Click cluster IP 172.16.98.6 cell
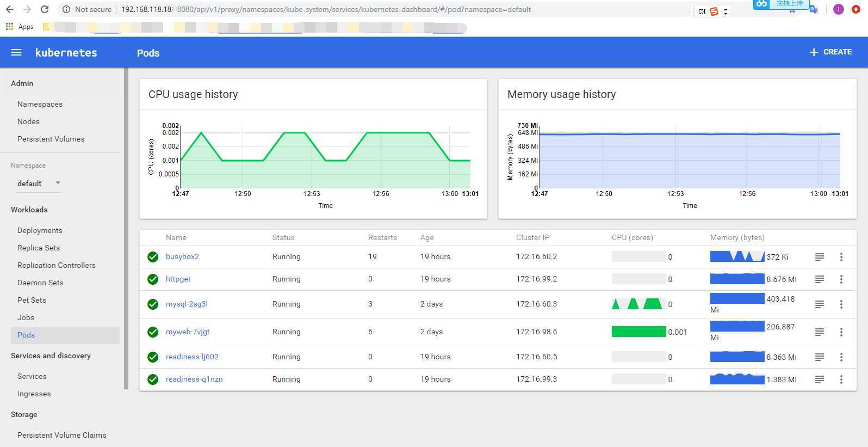This screenshot has height=447, width=868. pos(536,332)
